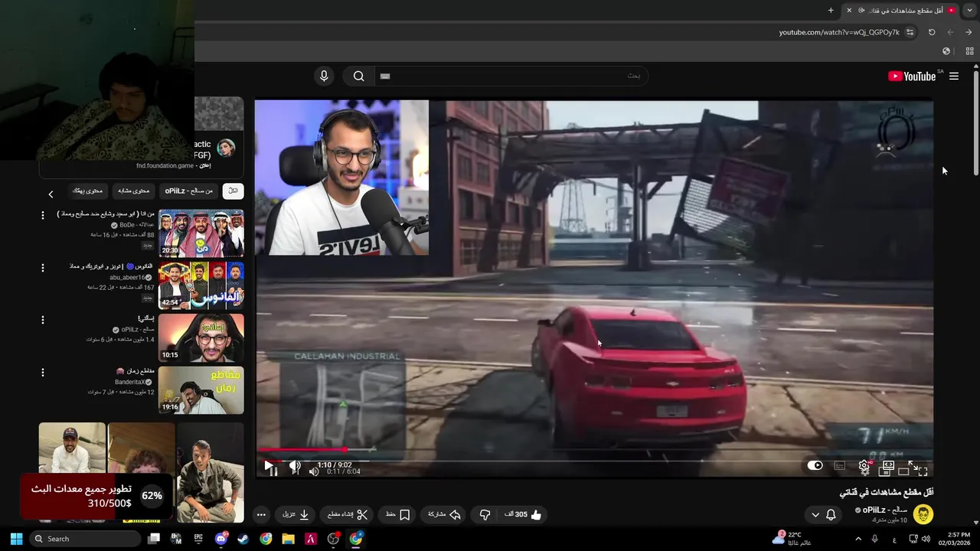Open the tab search dropdown in Chrome
980x551 pixels.
click(x=969, y=10)
